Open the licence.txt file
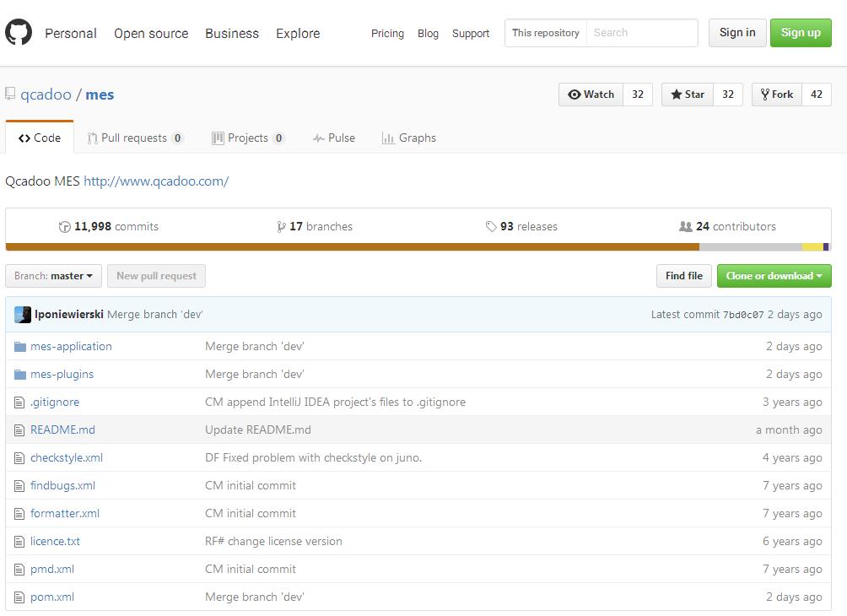The image size is (847, 616). tap(55, 542)
